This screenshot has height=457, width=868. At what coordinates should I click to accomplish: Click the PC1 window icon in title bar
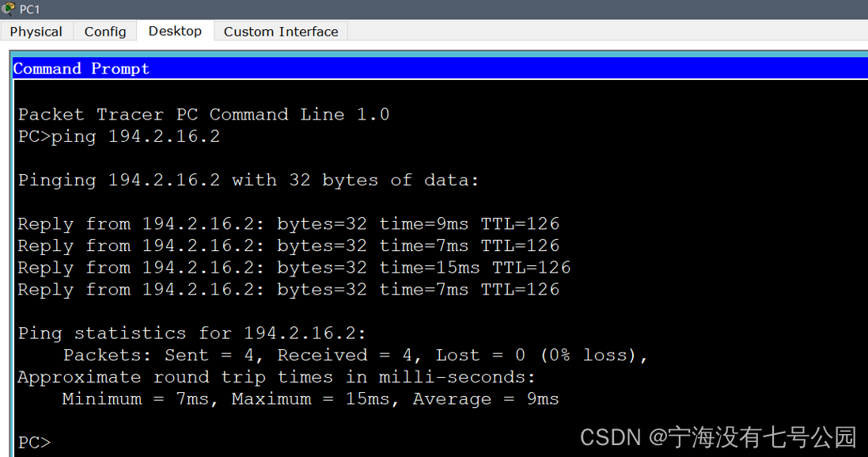[9, 9]
